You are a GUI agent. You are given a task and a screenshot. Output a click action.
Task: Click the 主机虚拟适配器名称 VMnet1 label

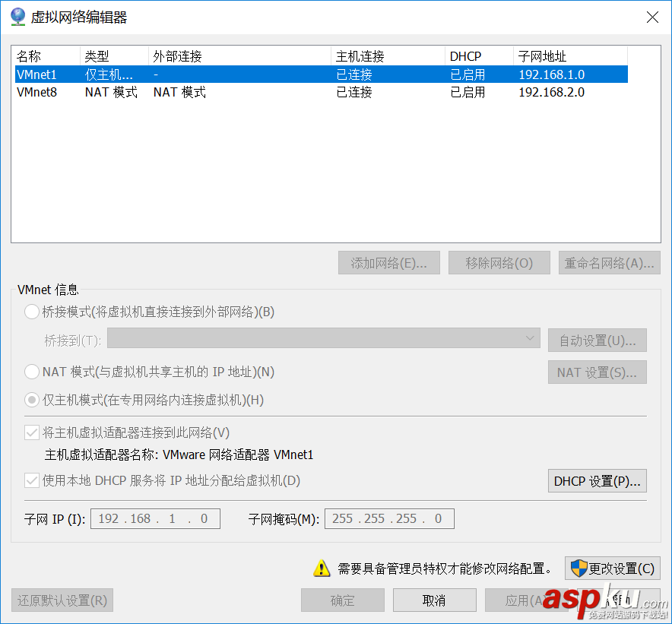coord(179,455)
